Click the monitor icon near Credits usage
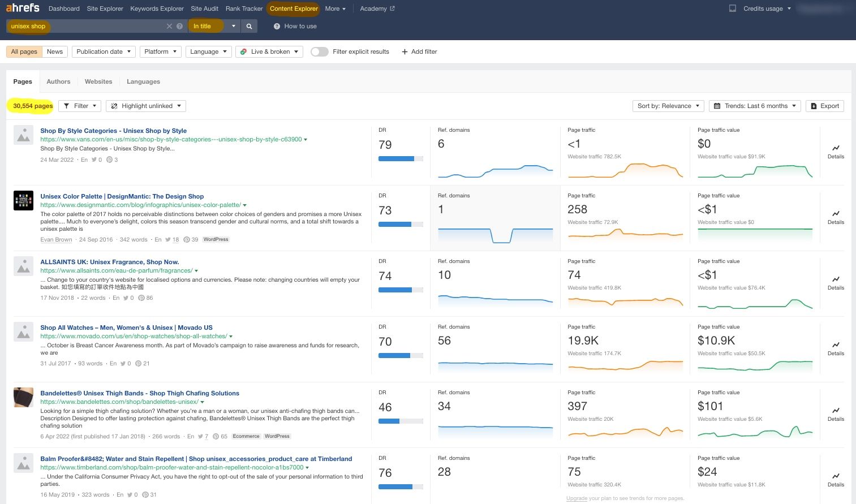 coord(733,8)
